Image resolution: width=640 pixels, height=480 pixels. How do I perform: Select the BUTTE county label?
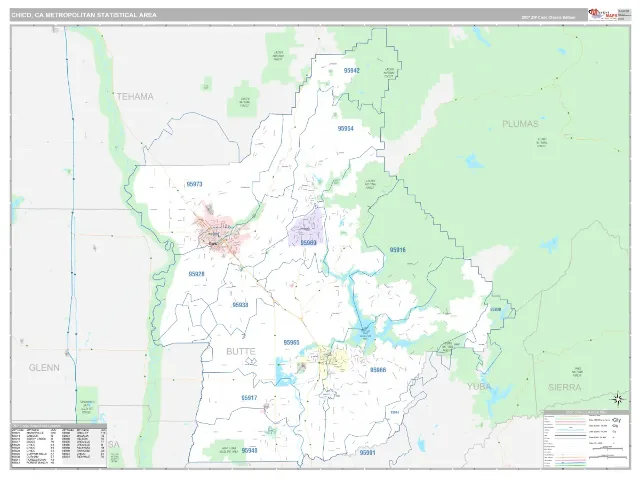[x=241, y=351]
